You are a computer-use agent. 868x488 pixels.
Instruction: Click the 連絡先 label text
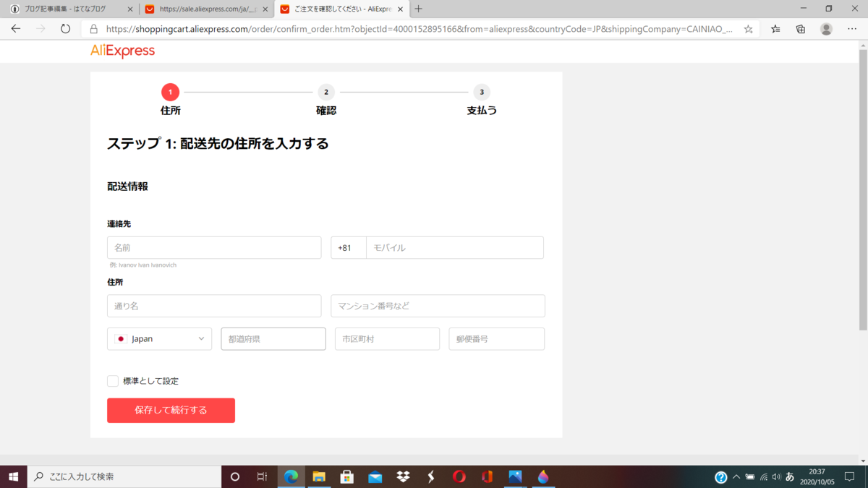pos(119,223)
